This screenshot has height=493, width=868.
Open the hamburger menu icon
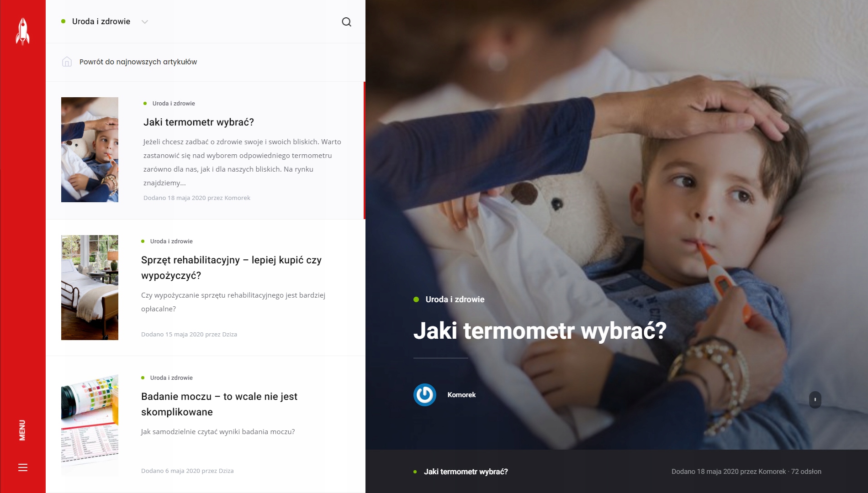[23, 467]
